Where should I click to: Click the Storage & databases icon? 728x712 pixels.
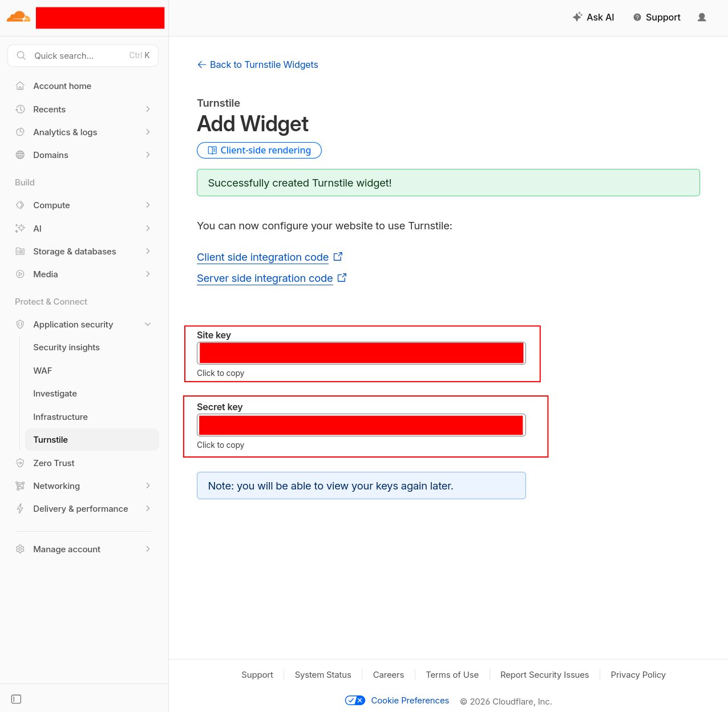(x=20, y=251)
